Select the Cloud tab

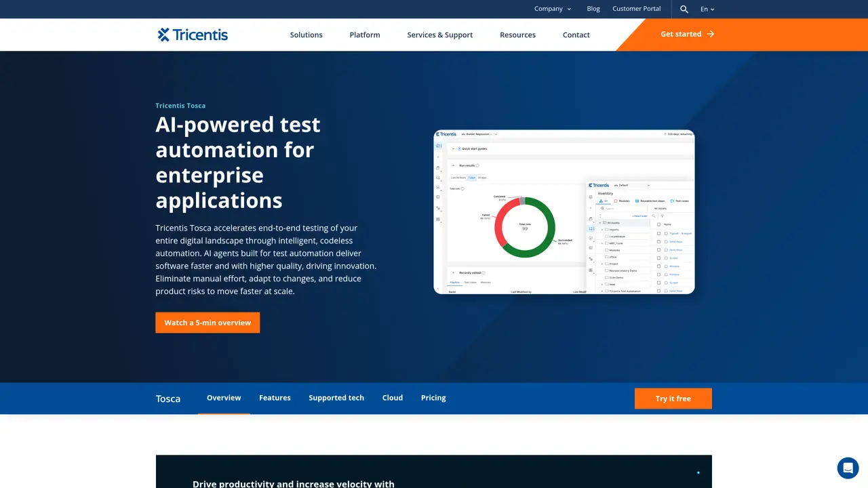pos(393,398)
